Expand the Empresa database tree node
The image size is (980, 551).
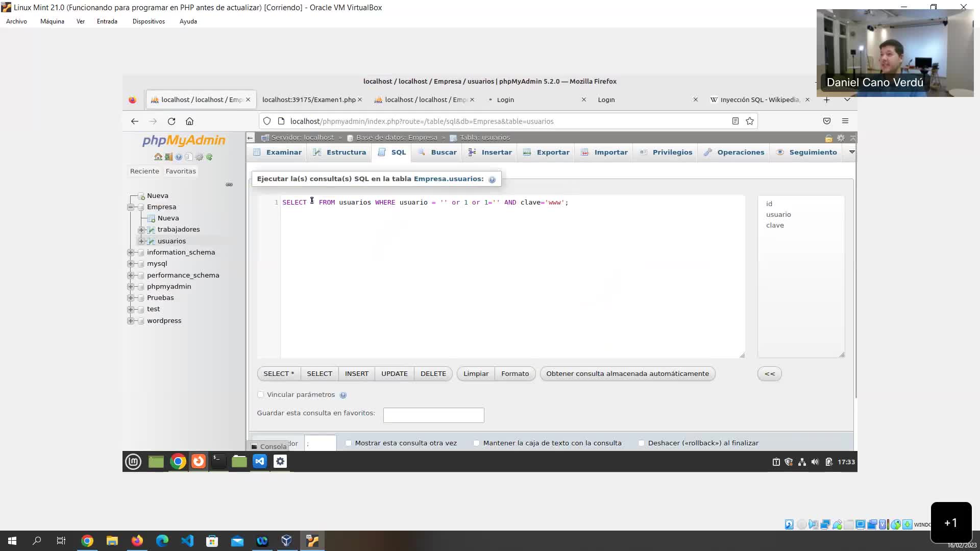[131, 208]
